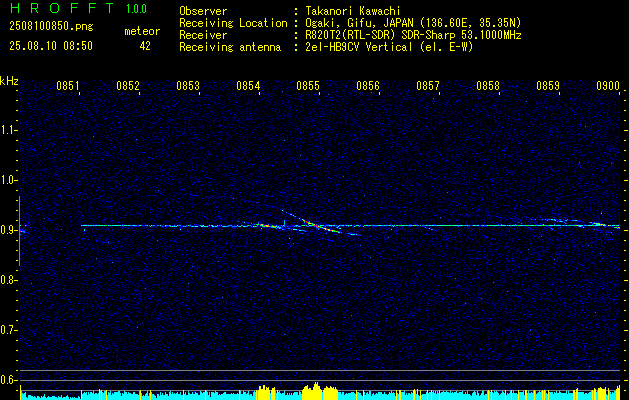
Task: Click the 0.9 frequency axis label
Action: (8, 230)
